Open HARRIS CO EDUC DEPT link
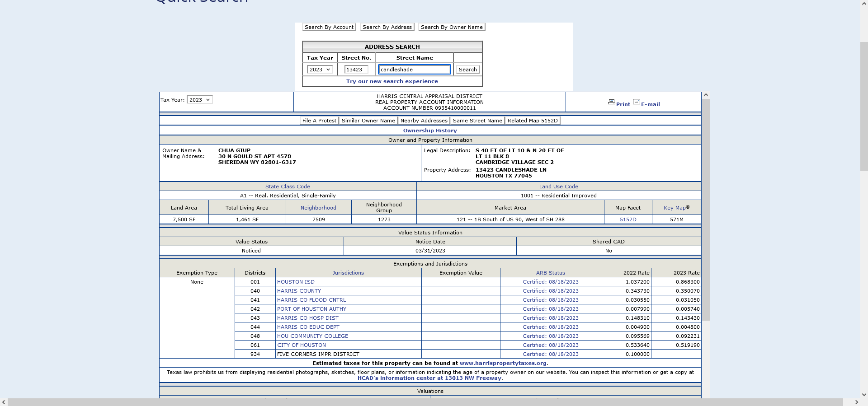The image size is (868, 406). (308, 327)
